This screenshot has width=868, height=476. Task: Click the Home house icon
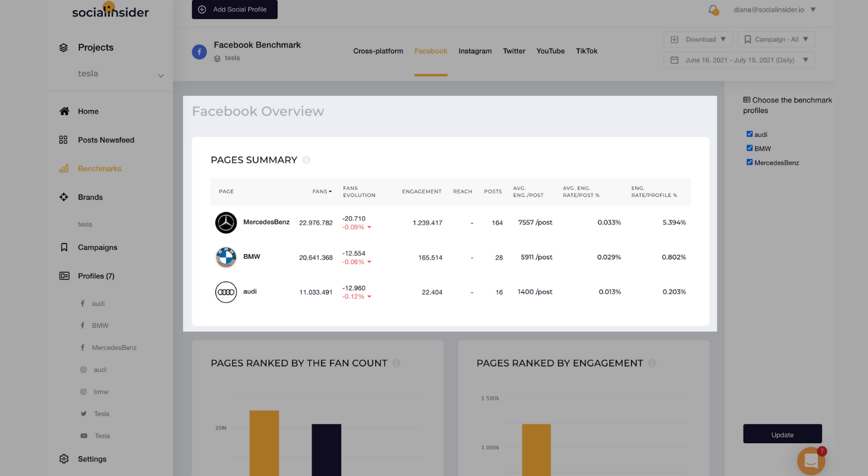pyautogui.click(x=64, y=111)
